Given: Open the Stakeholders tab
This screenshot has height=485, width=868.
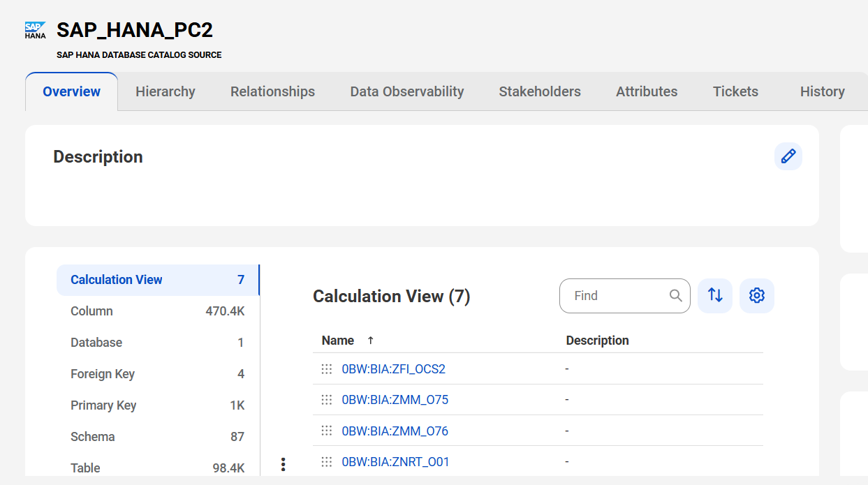Looking at the screenshot, I should tap(540, 91).
